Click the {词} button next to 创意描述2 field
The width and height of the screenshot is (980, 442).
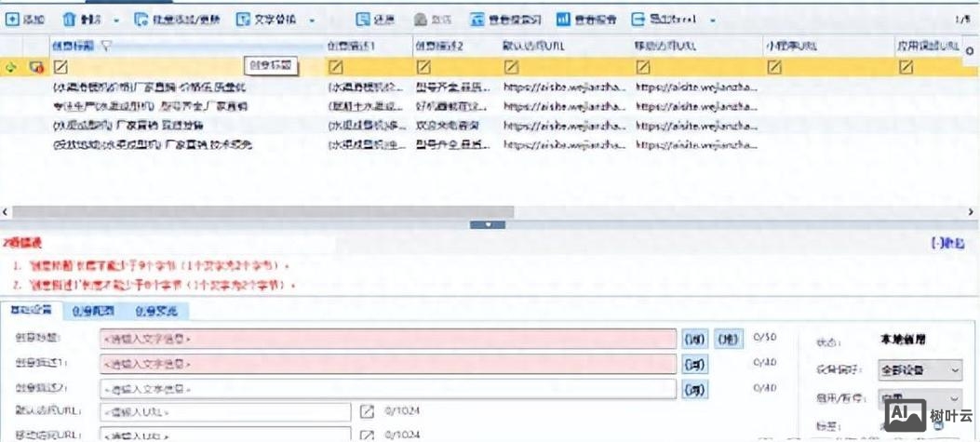click(x=695, y=390)
